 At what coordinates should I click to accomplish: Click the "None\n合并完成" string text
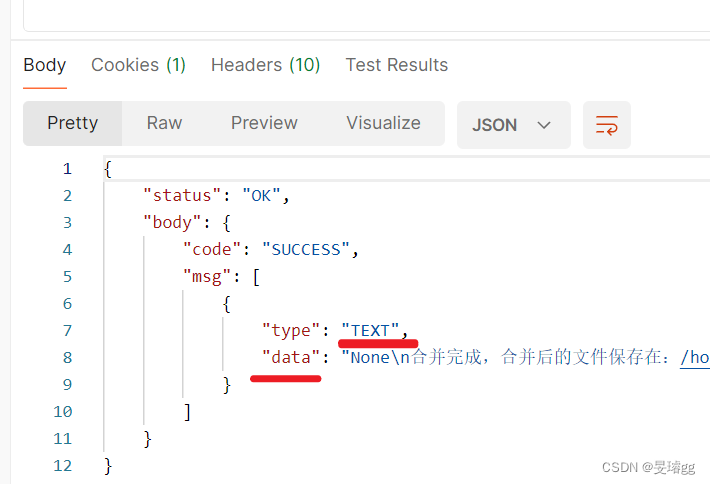[x=411, y=358]
